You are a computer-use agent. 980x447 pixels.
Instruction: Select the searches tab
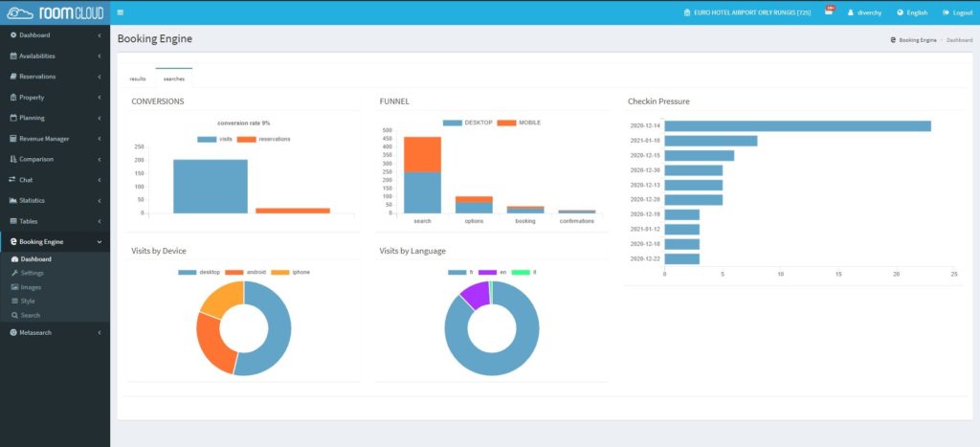pos(174,78)
